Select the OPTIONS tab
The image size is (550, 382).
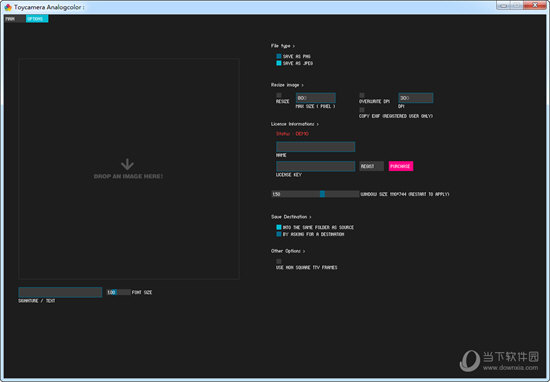37,19
